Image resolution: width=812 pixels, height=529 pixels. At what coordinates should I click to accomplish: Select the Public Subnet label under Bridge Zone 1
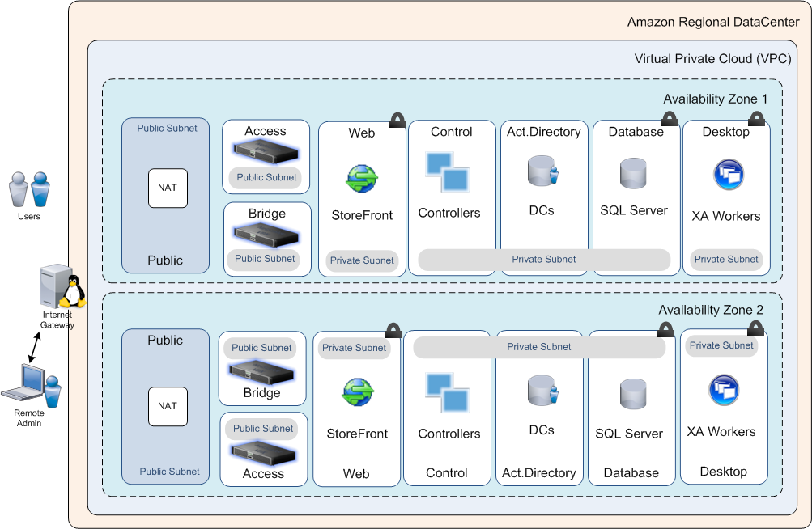[266, 259]
